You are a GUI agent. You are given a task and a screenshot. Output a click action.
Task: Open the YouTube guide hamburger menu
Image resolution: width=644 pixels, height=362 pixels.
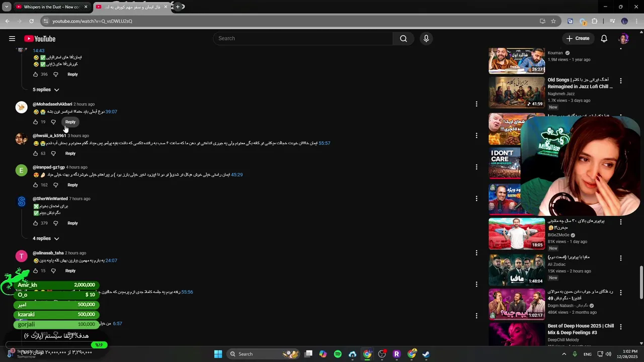tap(12, 39)
